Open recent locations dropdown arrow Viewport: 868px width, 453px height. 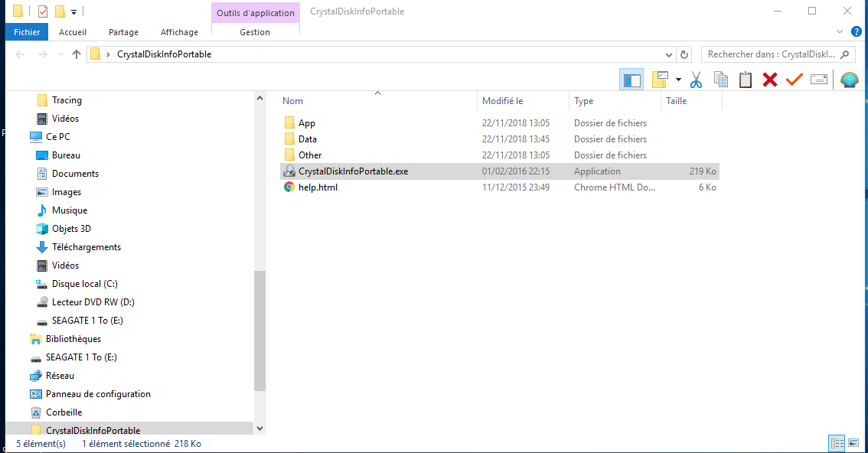[x=60, y=54]
